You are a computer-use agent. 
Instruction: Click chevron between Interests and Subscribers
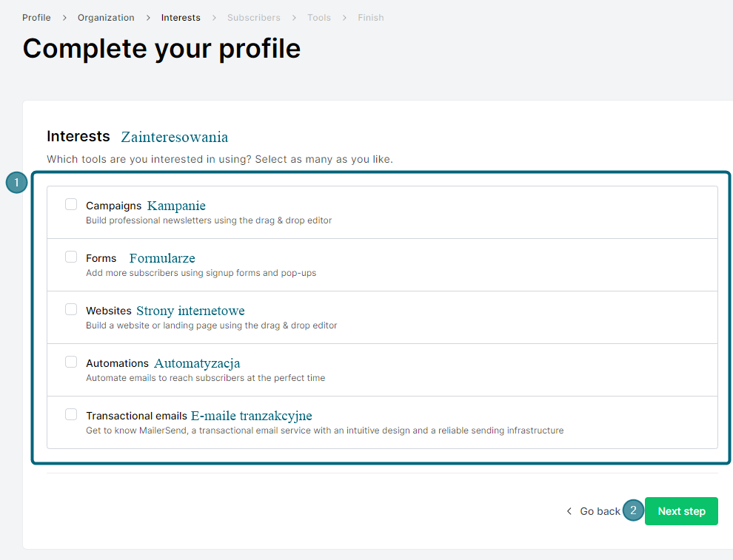[214, 18]
